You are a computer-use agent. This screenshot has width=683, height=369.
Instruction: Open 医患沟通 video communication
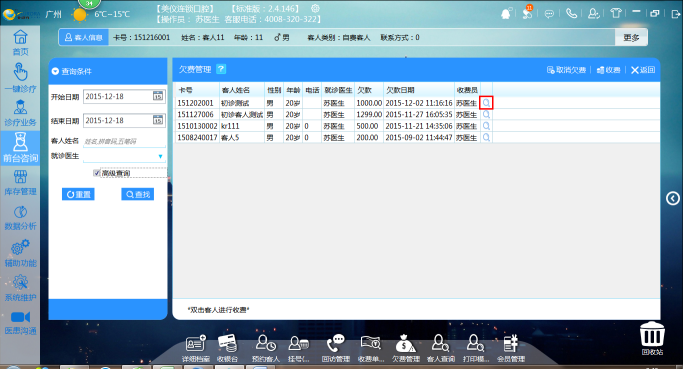pyautogui.click(x=20, y=323)
